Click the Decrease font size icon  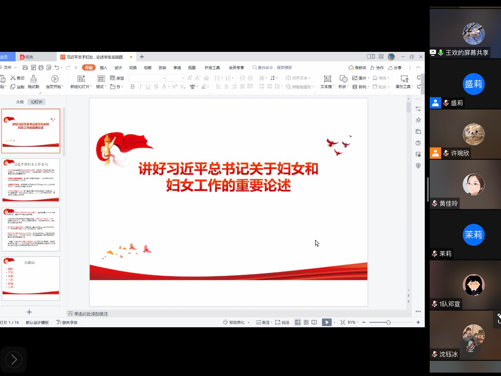(198, 78)
